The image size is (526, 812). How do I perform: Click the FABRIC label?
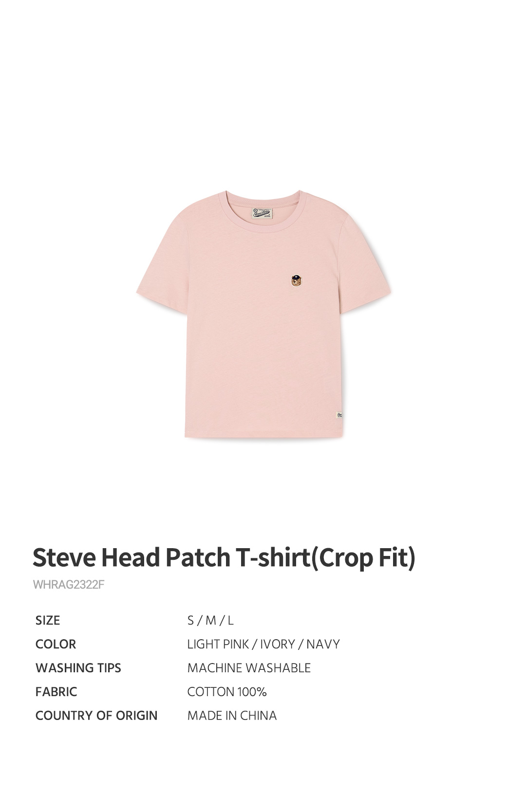pos(56,692)
